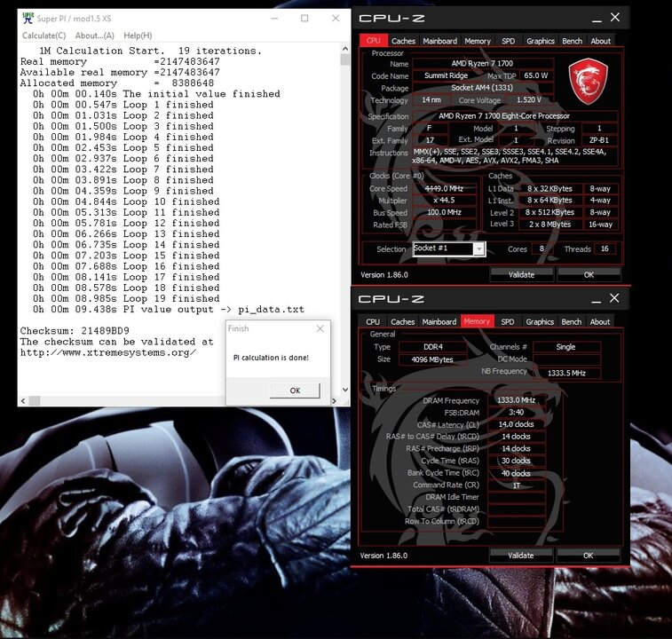Switch to About tab in lower CPU-Z window
Screen dimensions: 672x639
[599, 322]
